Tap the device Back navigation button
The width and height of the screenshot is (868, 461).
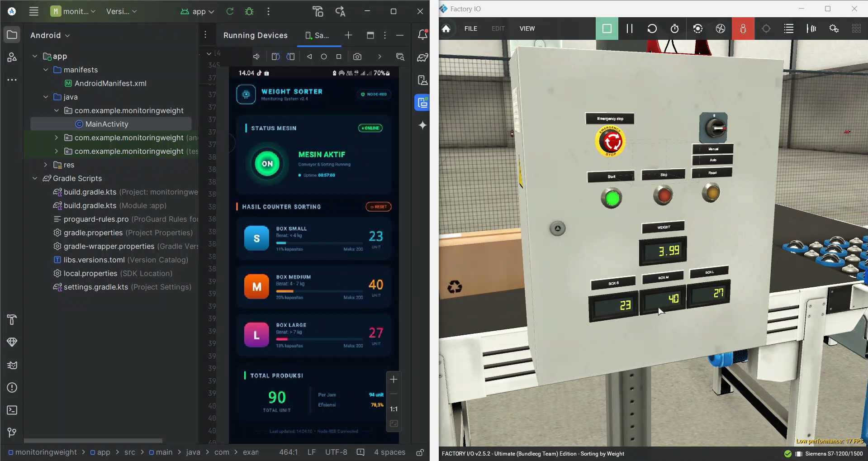tap(309, 57)
